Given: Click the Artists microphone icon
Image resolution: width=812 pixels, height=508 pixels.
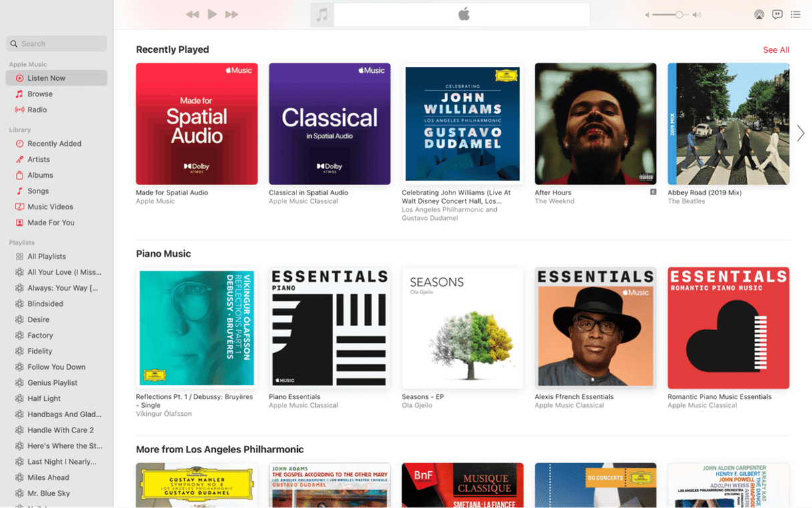Looking at the screenshot, I should point(19,159).
